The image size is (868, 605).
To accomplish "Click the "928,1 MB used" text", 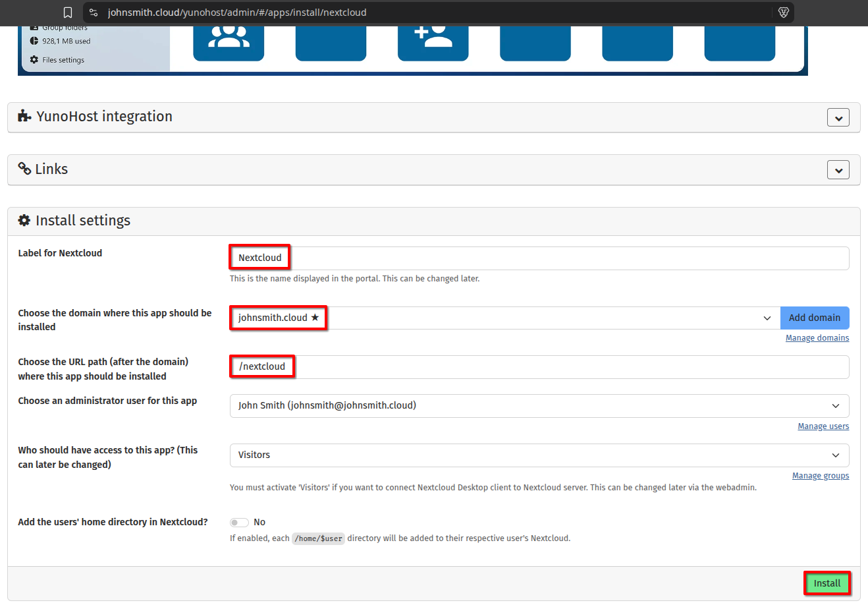I will coord(67,41).
